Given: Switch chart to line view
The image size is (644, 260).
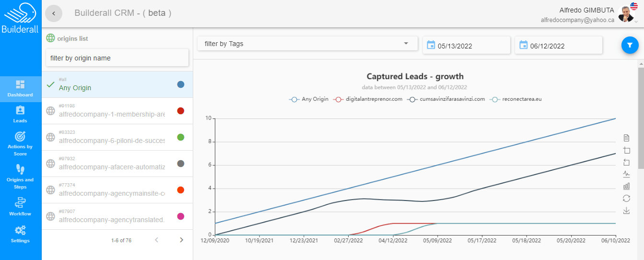Looking at the screenshot, I should point(626,174).
